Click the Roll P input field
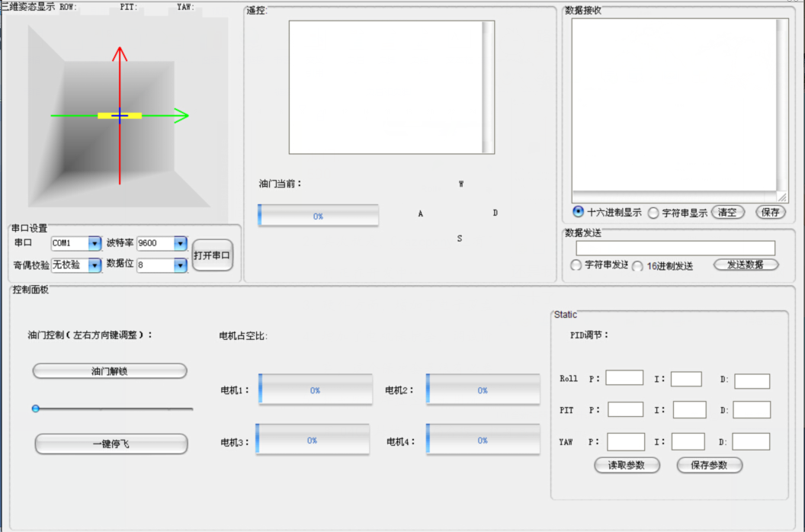This screenshot has width=805, height=532. 624,378
